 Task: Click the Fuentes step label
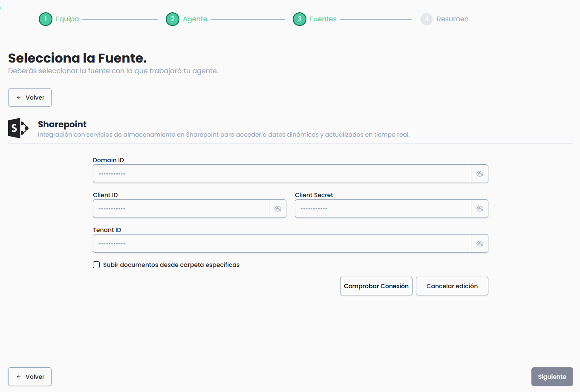pos(323,19)
